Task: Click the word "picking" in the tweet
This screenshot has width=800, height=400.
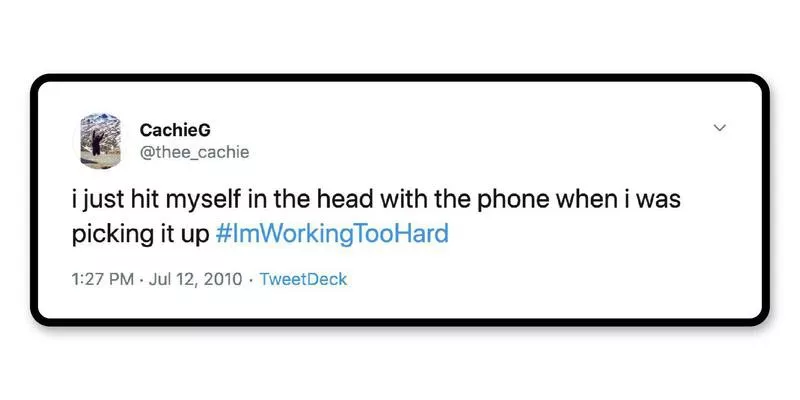Action: [x=106, y=235]
